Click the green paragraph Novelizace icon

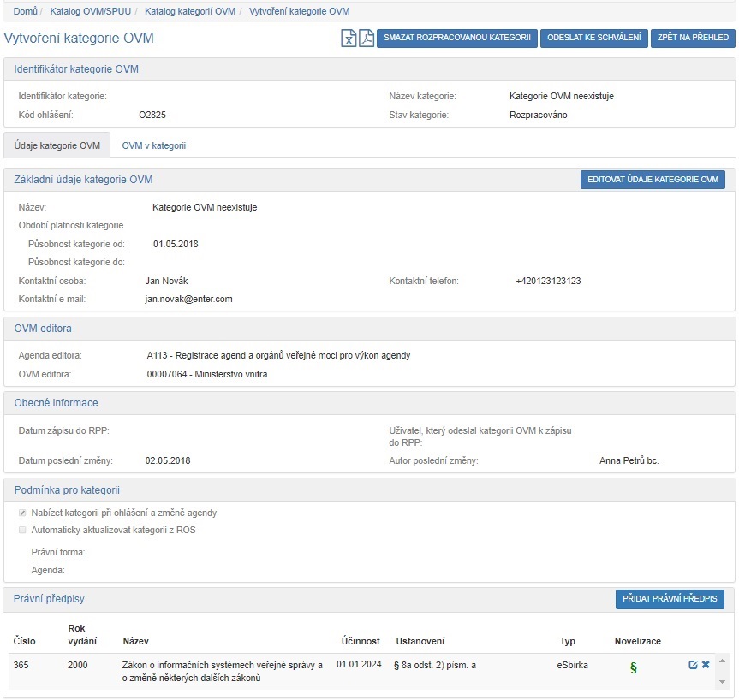633,668
